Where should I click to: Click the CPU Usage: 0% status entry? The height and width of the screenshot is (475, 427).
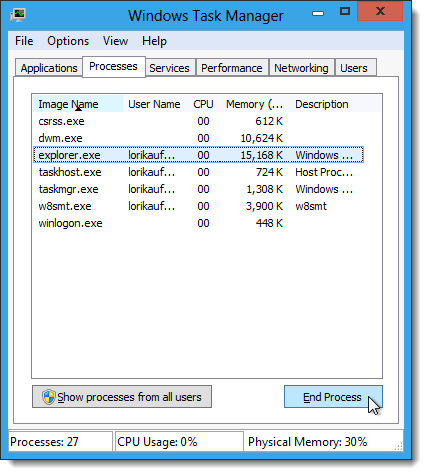pos(179,442)
